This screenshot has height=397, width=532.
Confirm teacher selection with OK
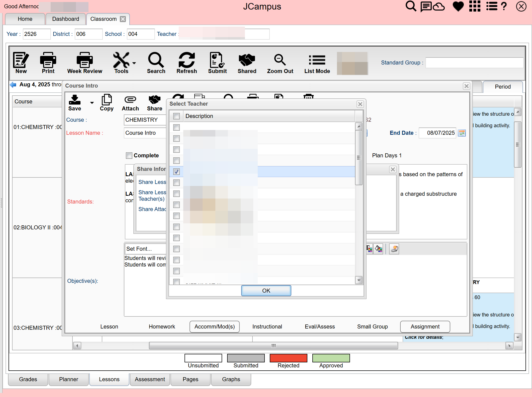click(266, 291)
